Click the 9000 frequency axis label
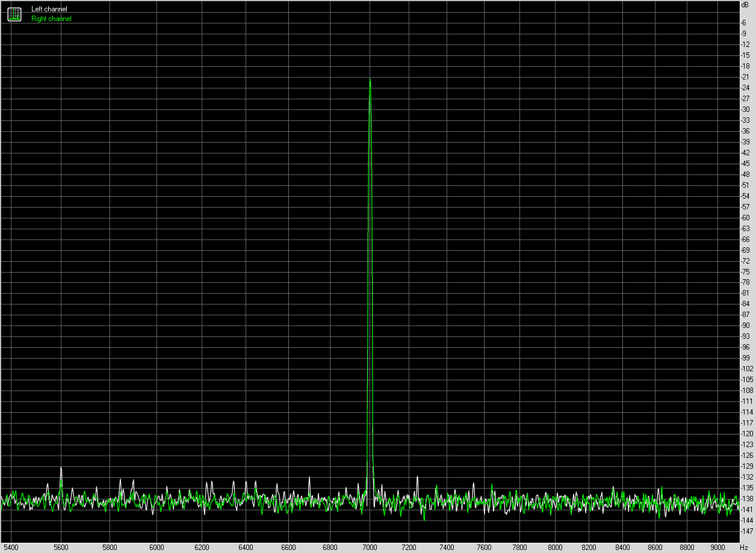 717,547
